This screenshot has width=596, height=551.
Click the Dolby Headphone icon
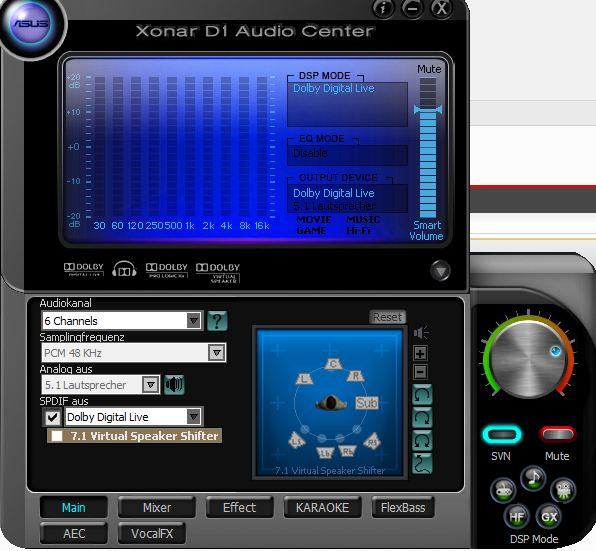coord(124,269)
